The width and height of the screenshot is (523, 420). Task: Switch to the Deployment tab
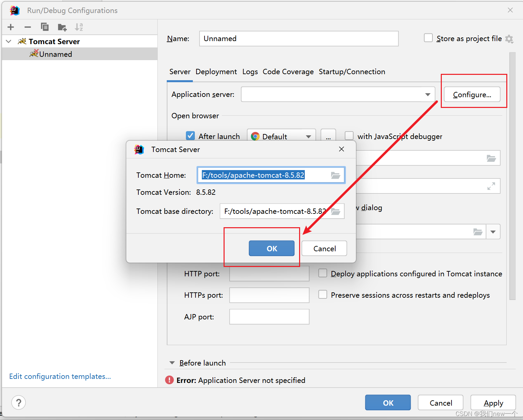pyautogui.click(x=216, y=72)
